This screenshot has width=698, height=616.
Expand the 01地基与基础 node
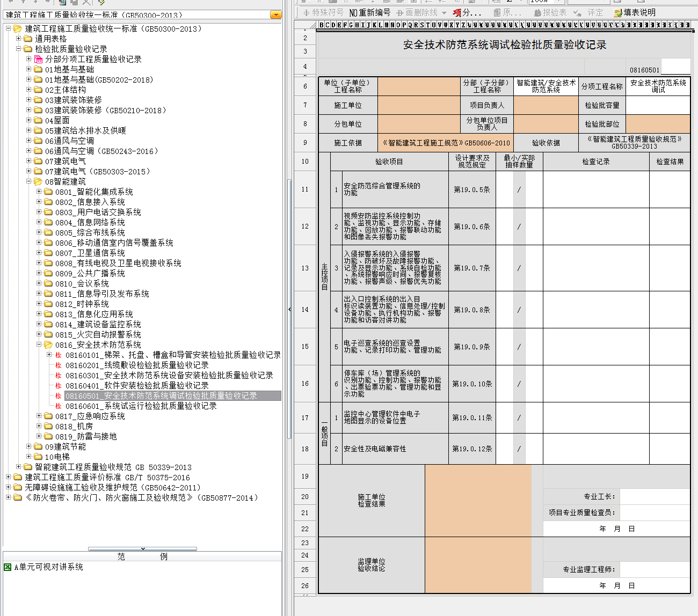pyautogui.click(x=29, y=69)
